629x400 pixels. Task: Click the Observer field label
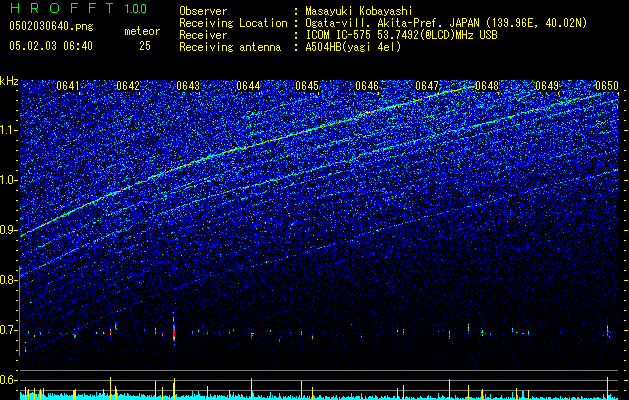pyautogui.click(x=203, y=11)
